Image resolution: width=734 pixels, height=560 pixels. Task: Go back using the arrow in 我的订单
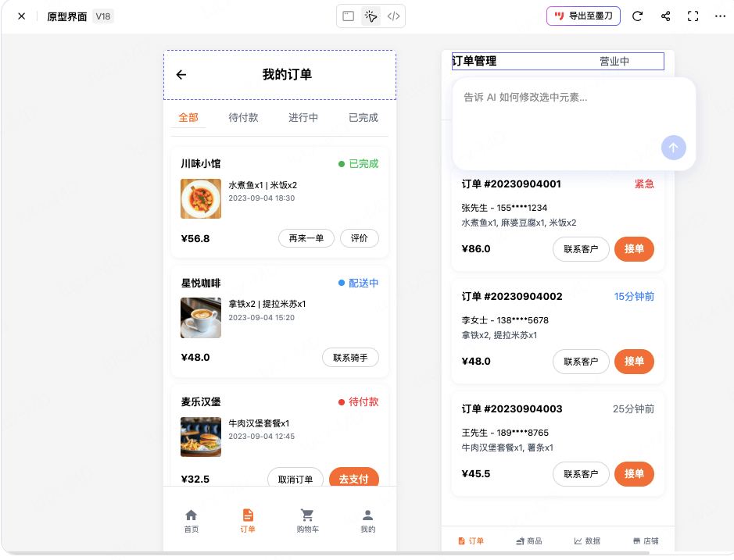click(181, 74)
